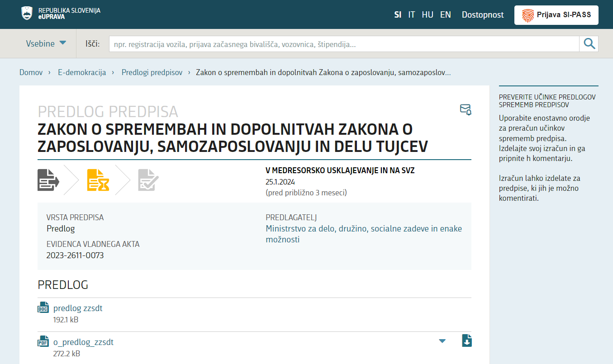Click the yellow hourglass document stage icon
Screen dimensions: 613x364
click(98, 180)
